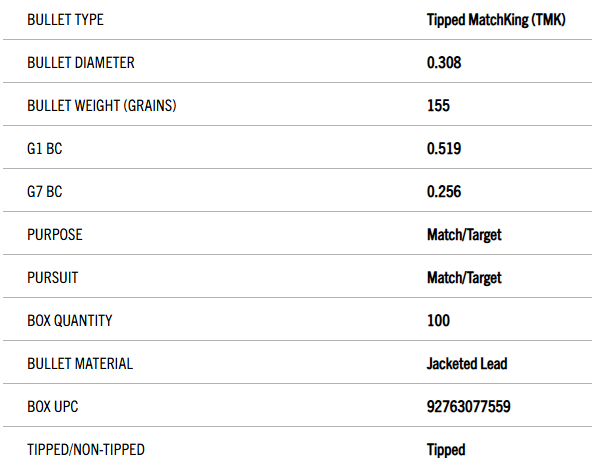Select Match/Target value in PURSUIT row
Viewport: 592px width, 467px height.
click(464, 278)
